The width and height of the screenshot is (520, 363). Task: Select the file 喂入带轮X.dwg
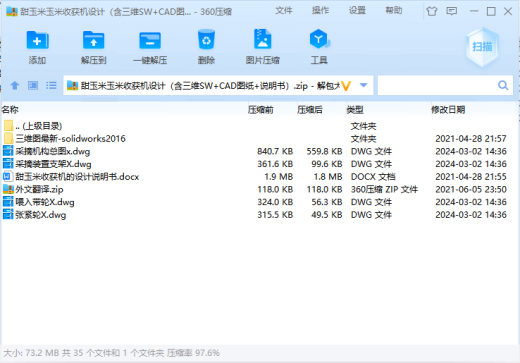[259, 202]
